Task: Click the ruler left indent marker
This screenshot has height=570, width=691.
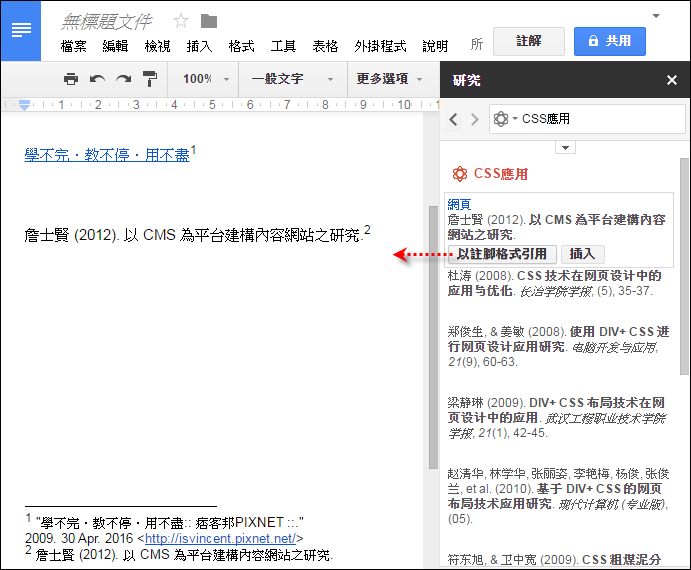Action: click(x=24, y=105)
